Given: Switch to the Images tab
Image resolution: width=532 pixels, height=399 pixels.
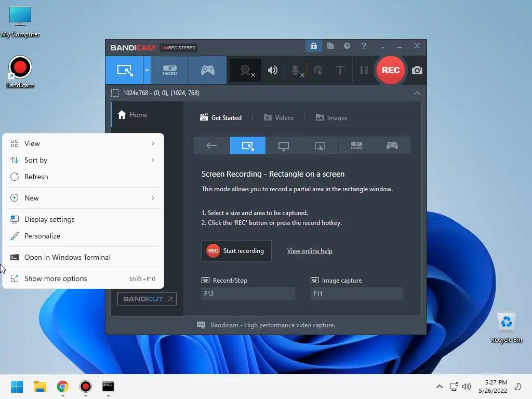Looking at the screenshot, I should point(331,118).
